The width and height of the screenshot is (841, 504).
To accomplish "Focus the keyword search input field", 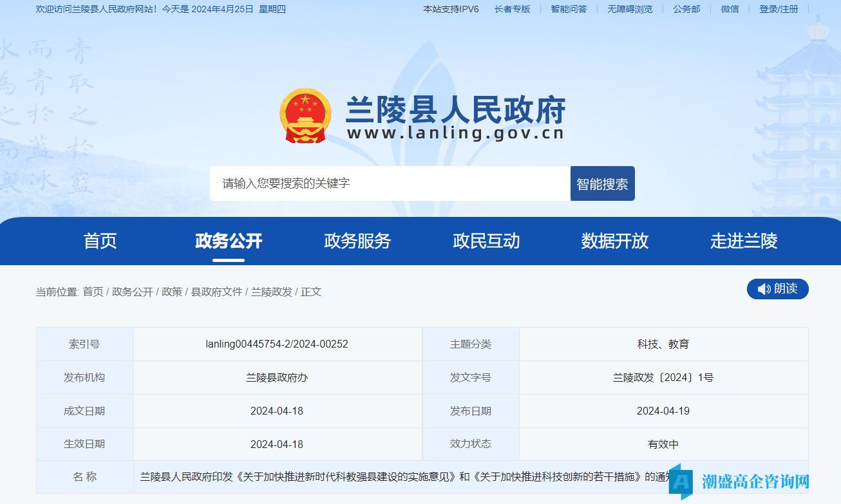I will [x=390, y=183].
